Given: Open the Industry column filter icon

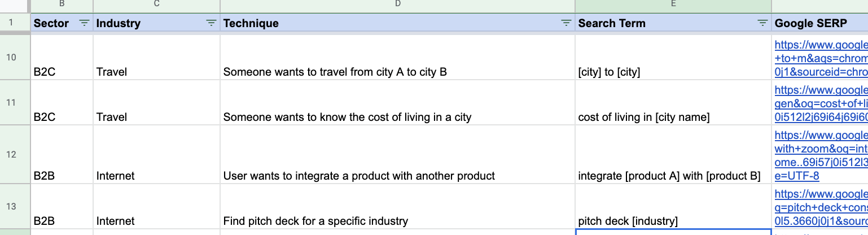Looking at the screenshot, I should coord(211,23).
